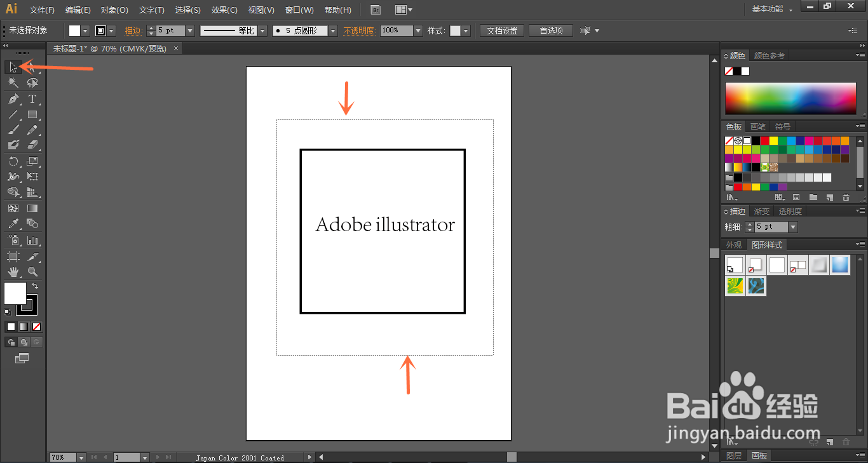This screenshot has width=868, height=463.
Task: Select the Type tool
Action: click(x=32, y=99)
